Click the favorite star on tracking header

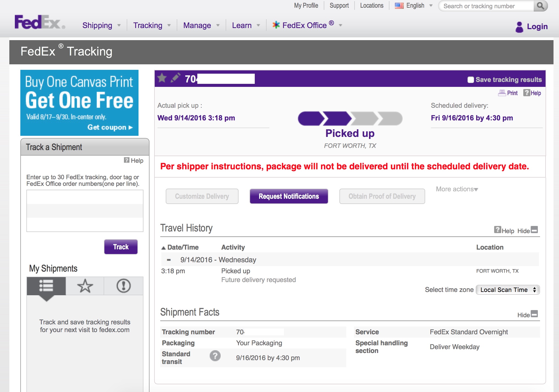tap(162, 78)
